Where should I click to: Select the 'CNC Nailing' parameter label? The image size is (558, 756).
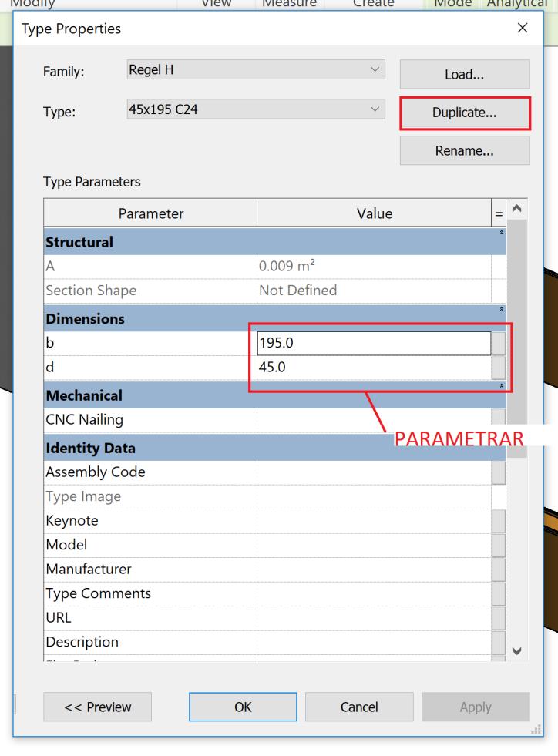(x=85, y=420)
